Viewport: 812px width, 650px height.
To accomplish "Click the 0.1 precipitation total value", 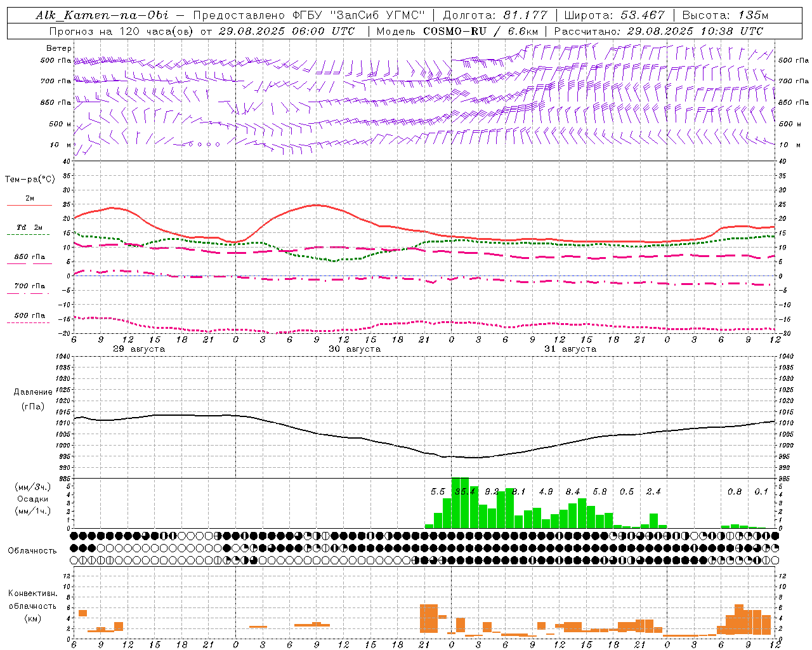I will [761, 492].
